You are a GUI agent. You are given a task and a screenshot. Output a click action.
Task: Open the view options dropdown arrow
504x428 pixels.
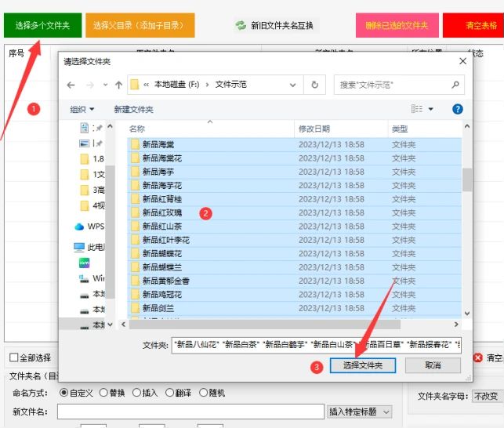coord(431,109)
